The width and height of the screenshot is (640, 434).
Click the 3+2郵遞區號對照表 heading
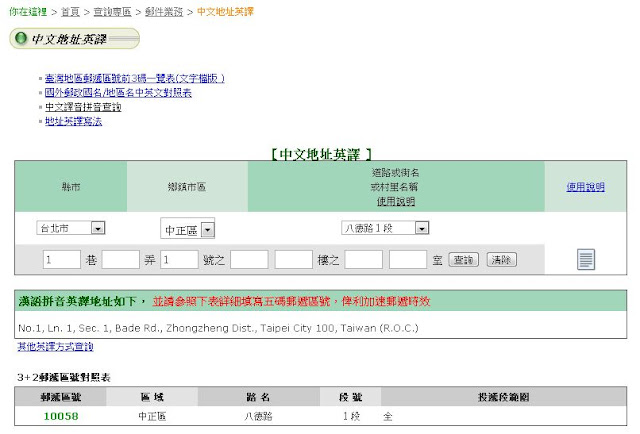64,377
